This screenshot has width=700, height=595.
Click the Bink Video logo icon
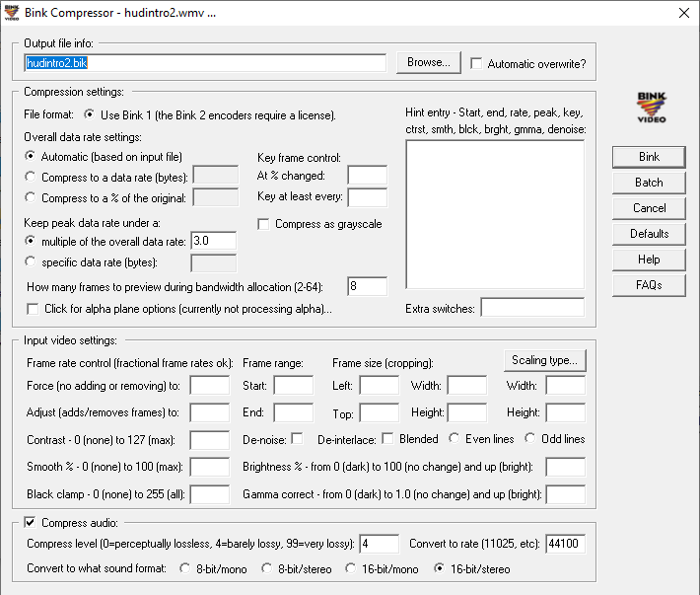coord(651,107)
